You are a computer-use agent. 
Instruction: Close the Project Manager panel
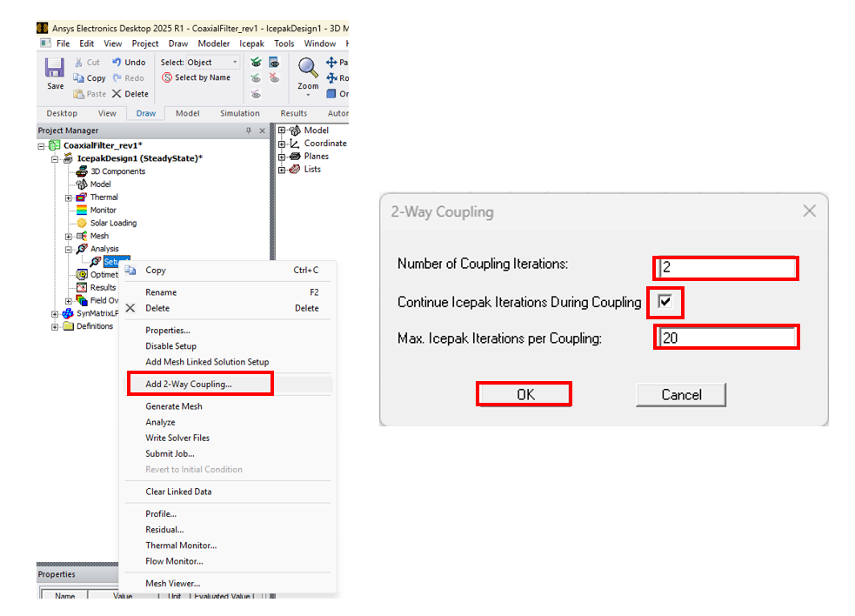[x=263, y=131]
